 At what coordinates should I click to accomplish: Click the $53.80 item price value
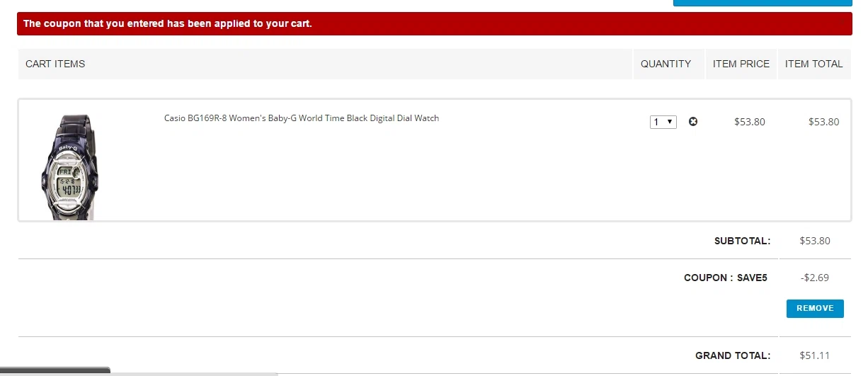(750, 122)
